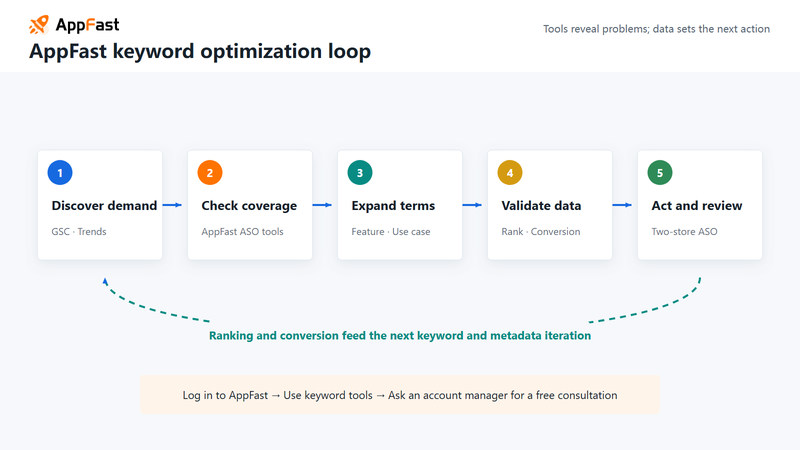Click the AppFast rocket logo icon

point(39,24)
